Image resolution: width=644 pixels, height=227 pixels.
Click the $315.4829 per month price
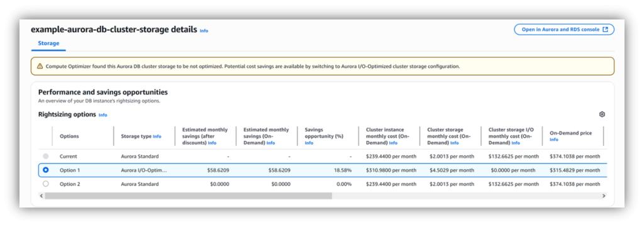tap(575, 170)
